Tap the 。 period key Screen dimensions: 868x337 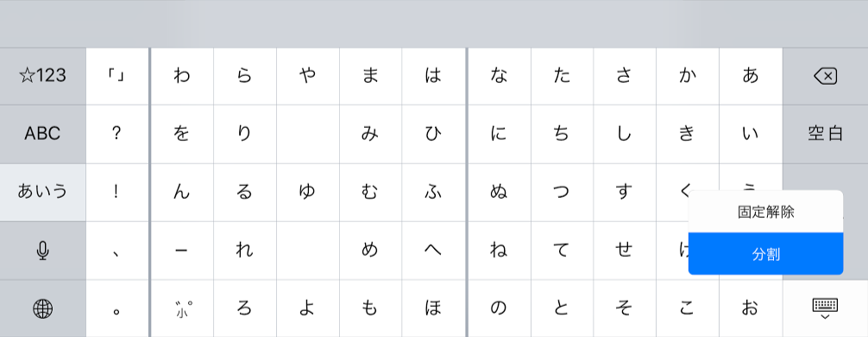pos(116,308)
